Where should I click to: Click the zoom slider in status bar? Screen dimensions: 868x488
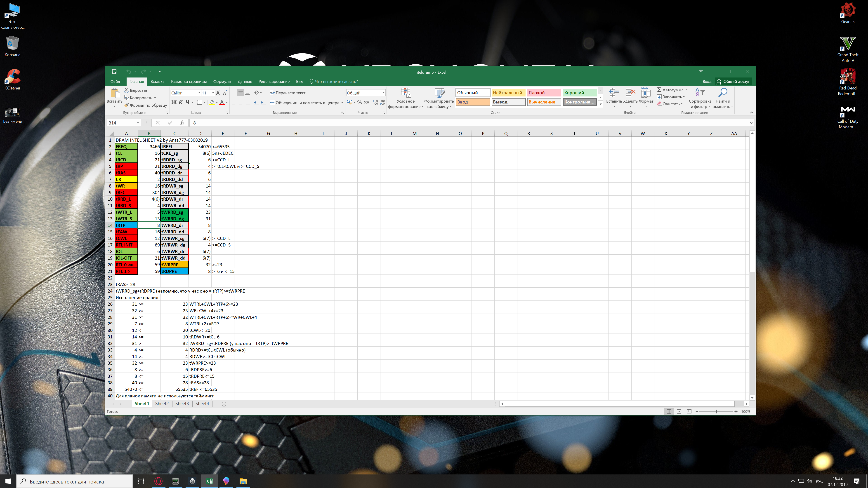click(x=716, y=412)
